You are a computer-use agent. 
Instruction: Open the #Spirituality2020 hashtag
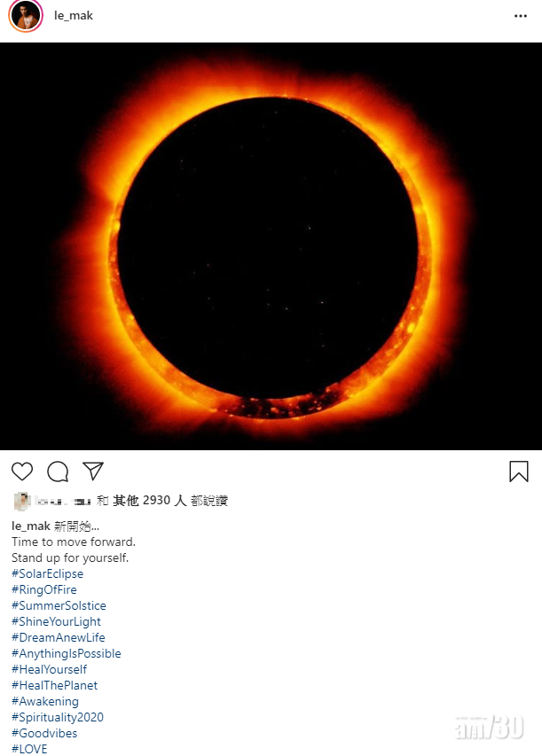pos(58,717)
